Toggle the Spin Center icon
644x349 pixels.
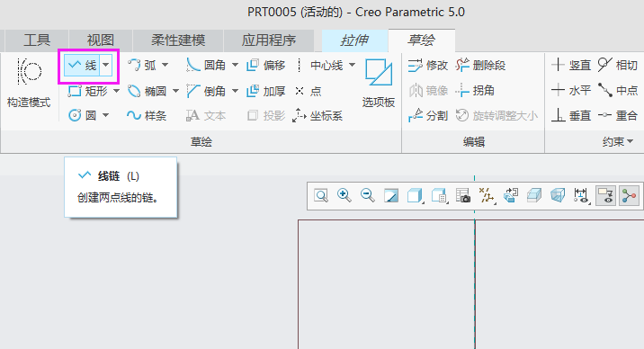point(629,196)
